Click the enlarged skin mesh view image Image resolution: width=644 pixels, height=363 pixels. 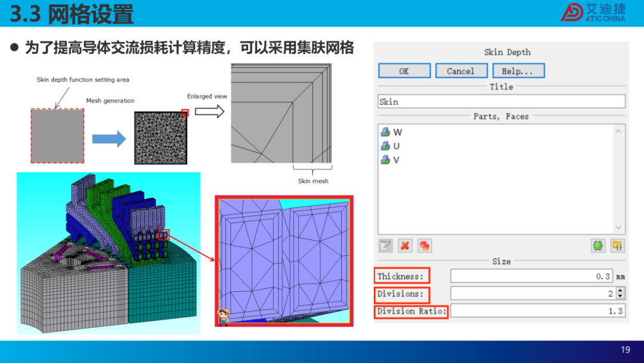pyautogui.click(x=281, y=113)
